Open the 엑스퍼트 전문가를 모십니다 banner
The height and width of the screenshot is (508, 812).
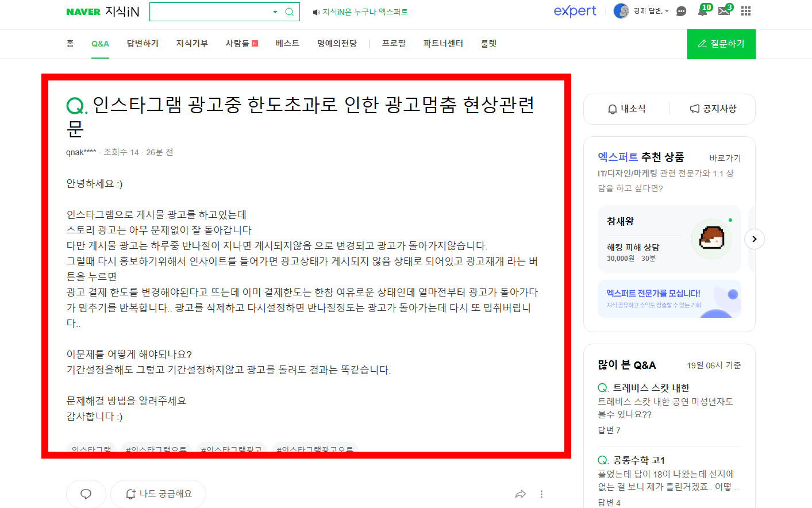669,299
